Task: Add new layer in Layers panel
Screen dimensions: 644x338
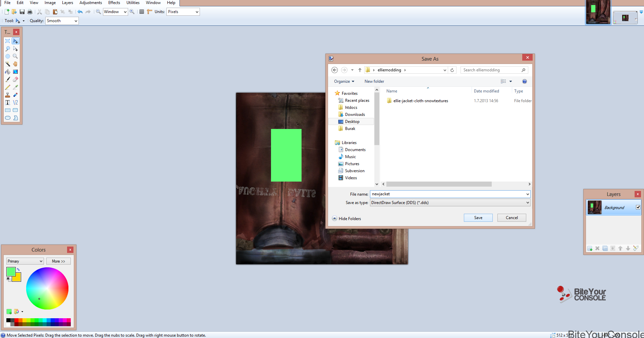Action: click(x=590, y=248)
